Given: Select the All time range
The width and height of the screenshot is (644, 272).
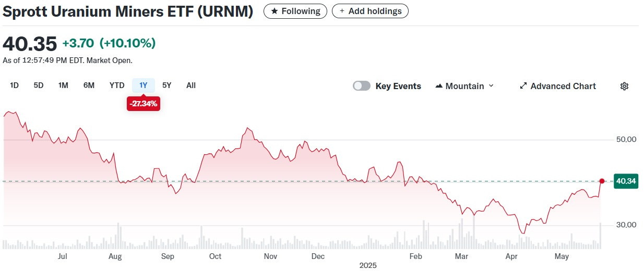Looking at the screenshot, I should point(191,85).
